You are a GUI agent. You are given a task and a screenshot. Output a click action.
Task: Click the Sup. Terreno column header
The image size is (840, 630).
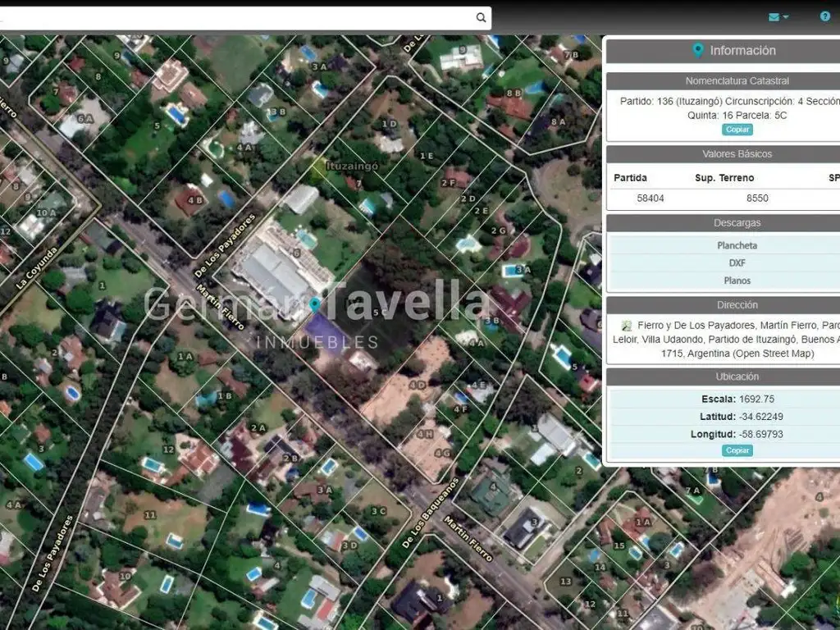[x=724, y=178]
